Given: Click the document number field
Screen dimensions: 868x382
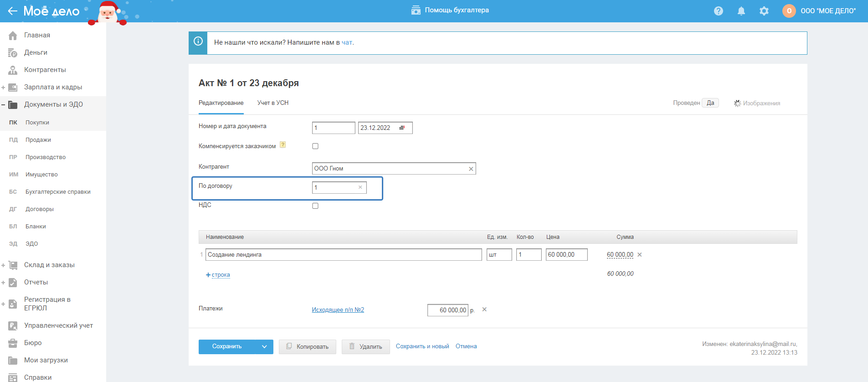Looking at the screenshot, I should tap(334, 128).
